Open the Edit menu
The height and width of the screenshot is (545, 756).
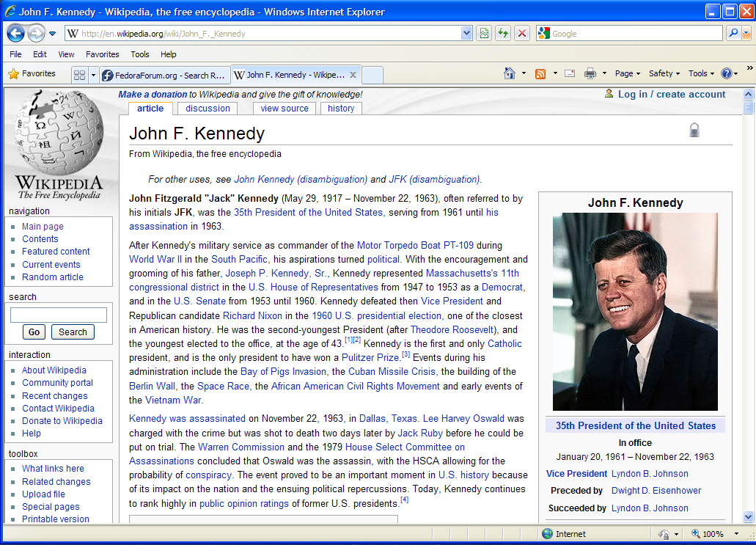[40, 54]
